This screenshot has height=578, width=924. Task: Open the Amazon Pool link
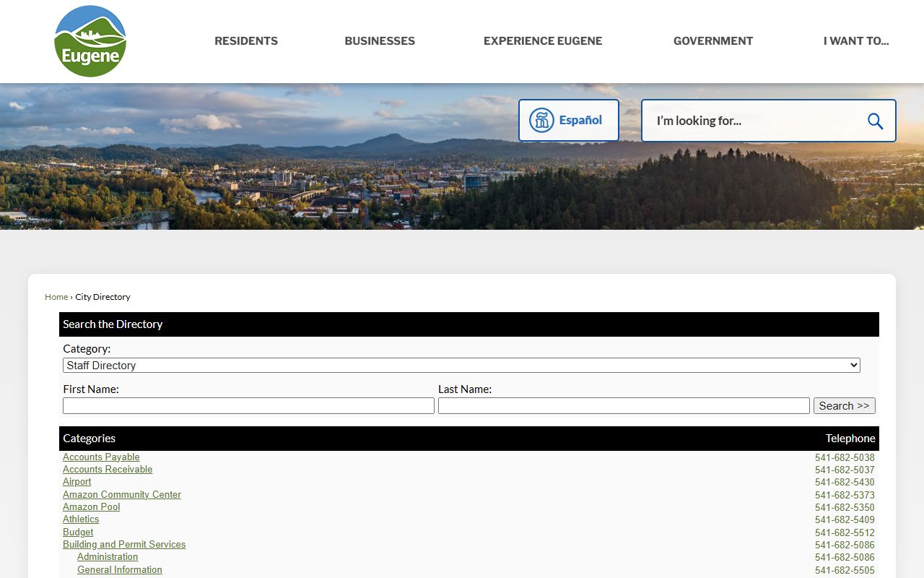click(x=91, y=507)
